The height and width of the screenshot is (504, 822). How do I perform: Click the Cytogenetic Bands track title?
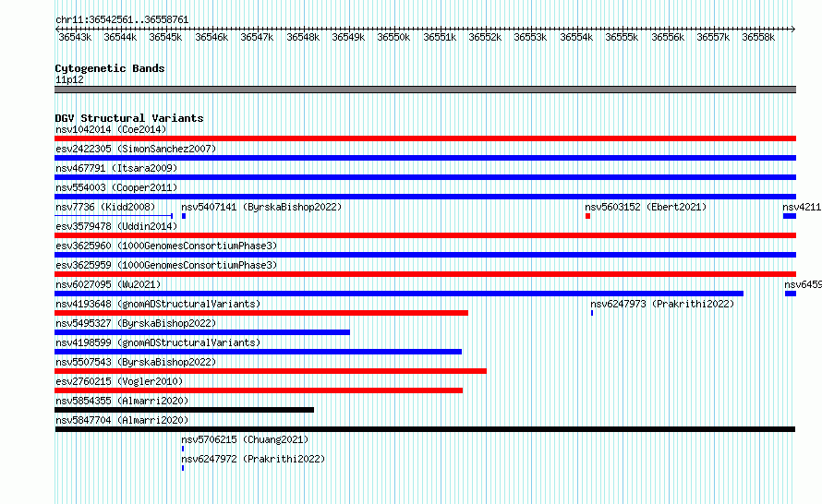(x=110, y=68)
